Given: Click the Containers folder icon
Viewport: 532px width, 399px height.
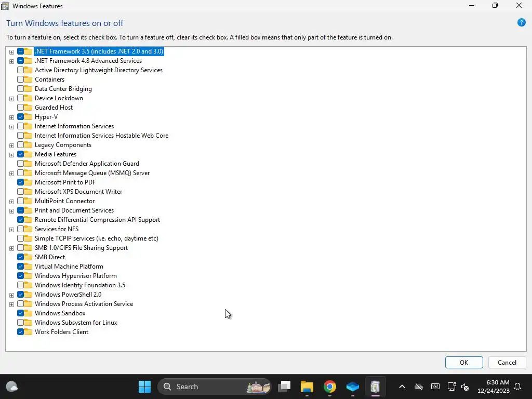Looking at the screenshot, I should [28, 79].
